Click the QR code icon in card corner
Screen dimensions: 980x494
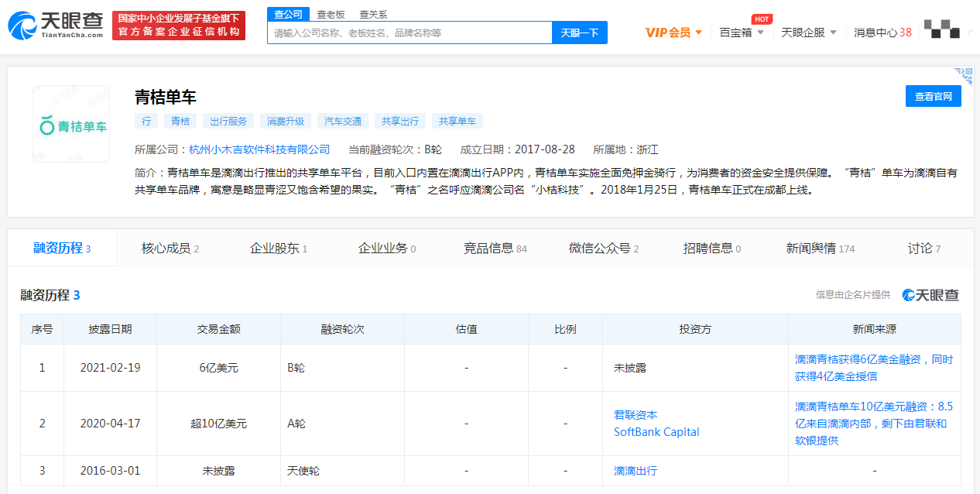coord(963,76)
